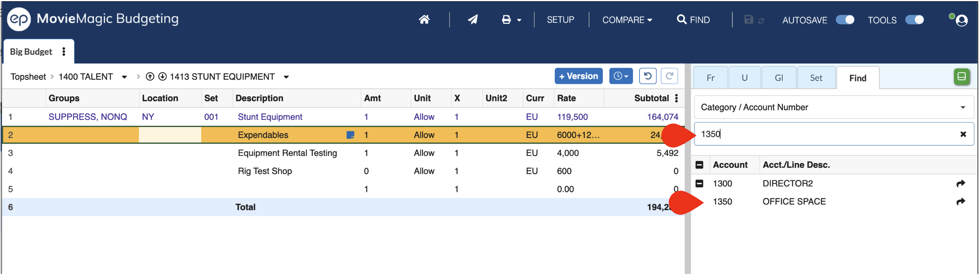Open the user profile icon
Image resolution: width=980 pixels, height=276 pixels.
(x=961, y=20)
